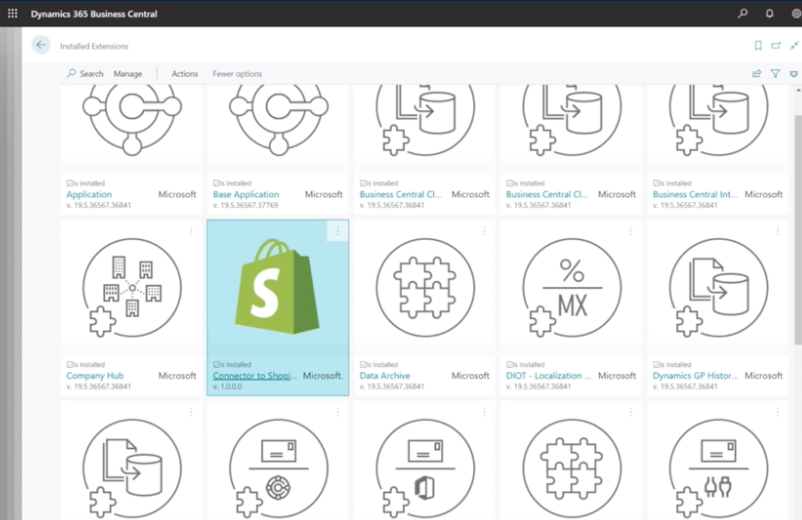Click the Shopify bag icon
802x520 pixels.
[278, 286]
